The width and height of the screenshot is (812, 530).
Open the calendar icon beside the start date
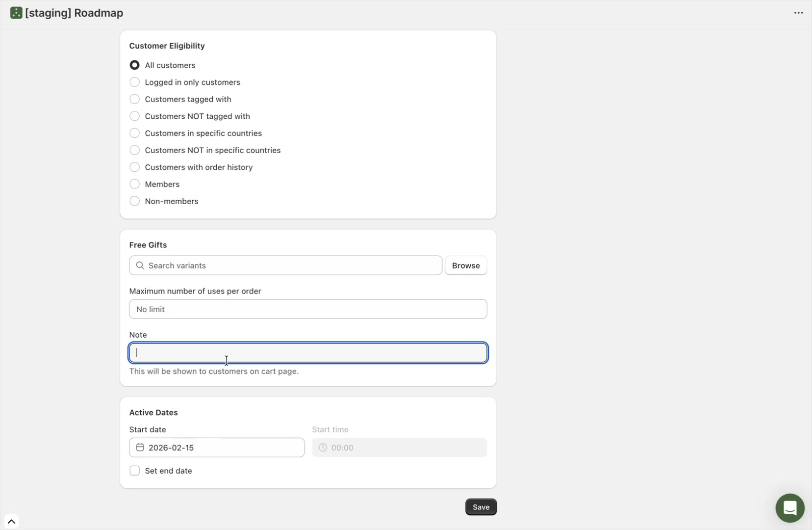140,447
